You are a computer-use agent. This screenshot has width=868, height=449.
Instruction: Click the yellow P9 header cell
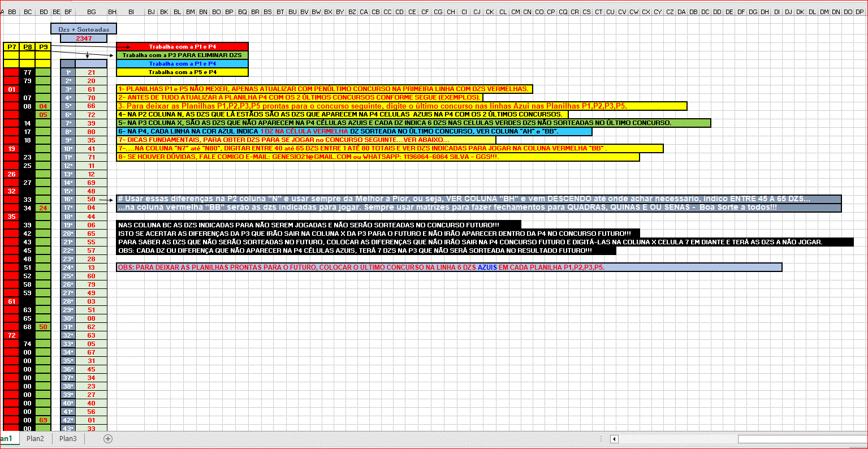pos(43,47)
